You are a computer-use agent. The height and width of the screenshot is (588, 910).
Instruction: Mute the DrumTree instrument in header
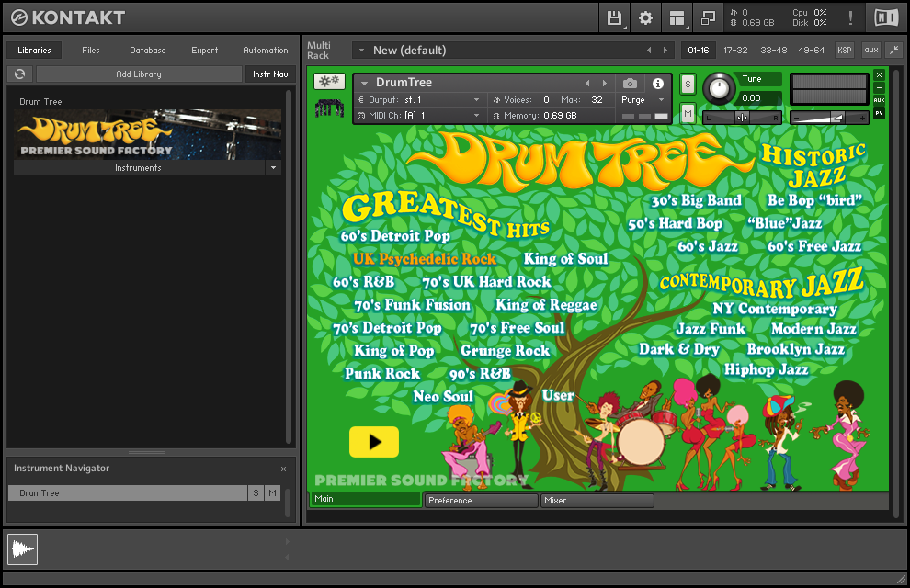[688, 113]
